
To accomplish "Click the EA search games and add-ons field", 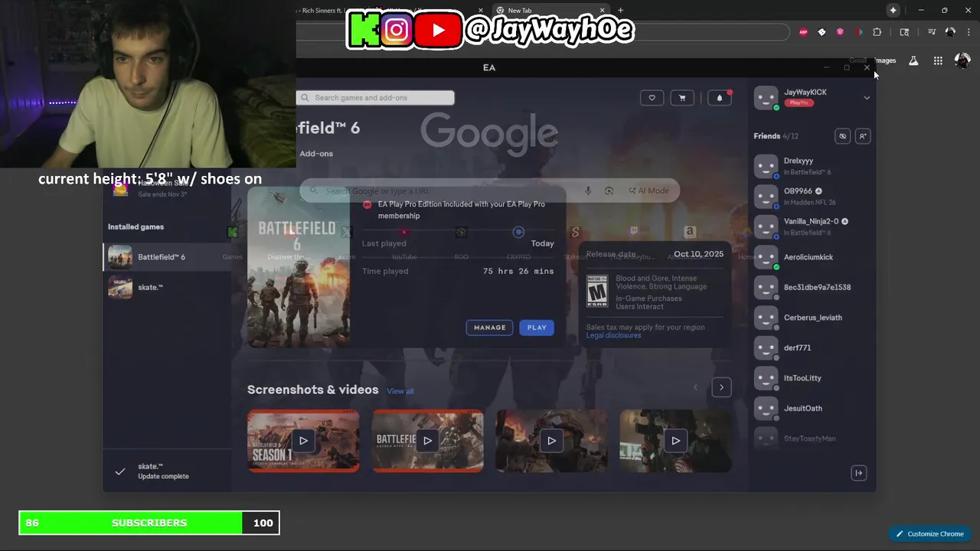I will 375,97.
